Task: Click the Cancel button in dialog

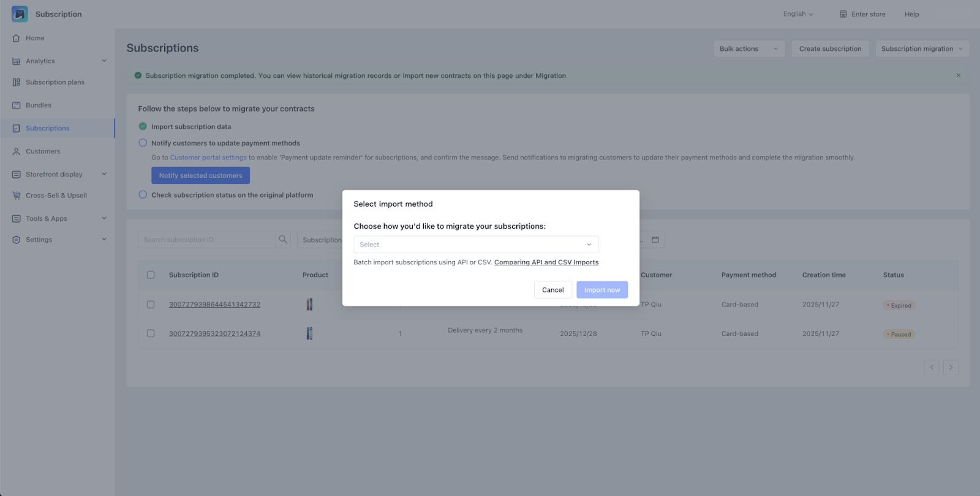Action: point(552,290)
